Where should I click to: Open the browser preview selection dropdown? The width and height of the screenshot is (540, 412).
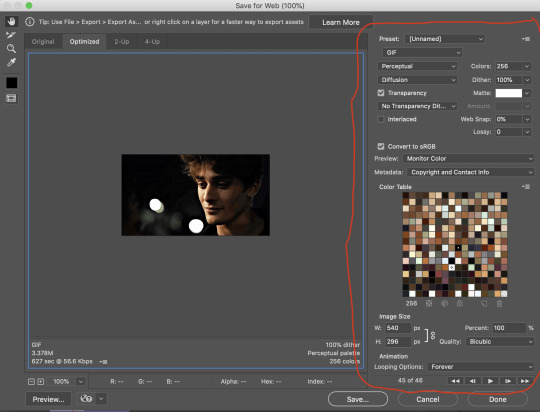click(x=101, y=399)
